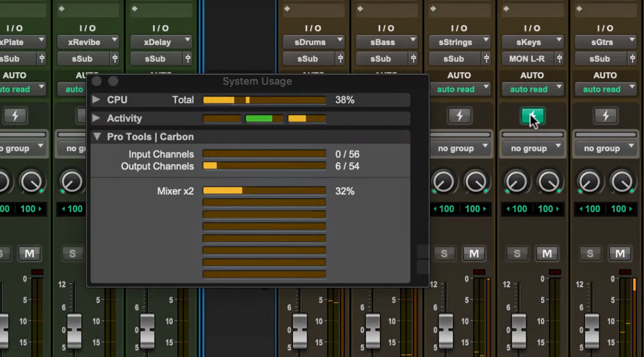
Task: Open sDrums input selector dropdown
Action: (313, 42)
